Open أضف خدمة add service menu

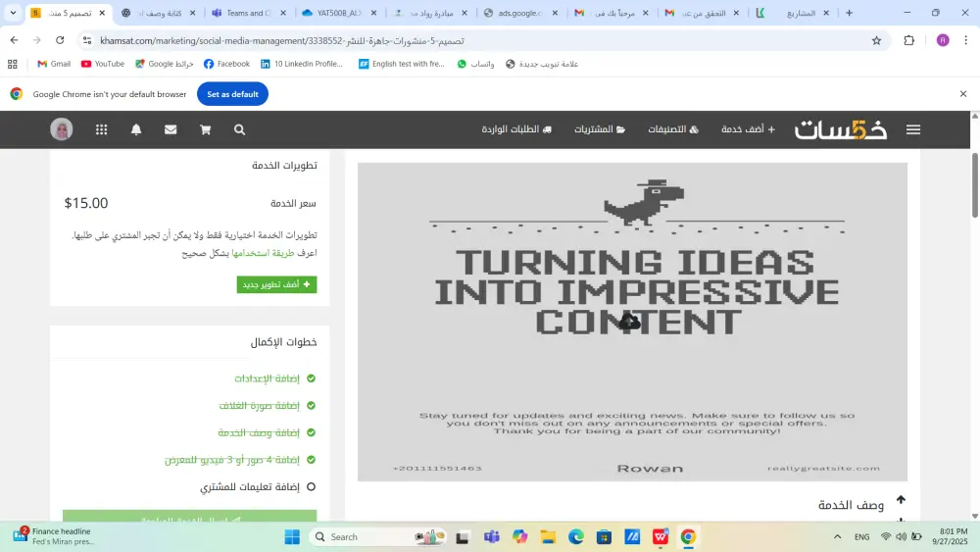click(x=748, y=129)
